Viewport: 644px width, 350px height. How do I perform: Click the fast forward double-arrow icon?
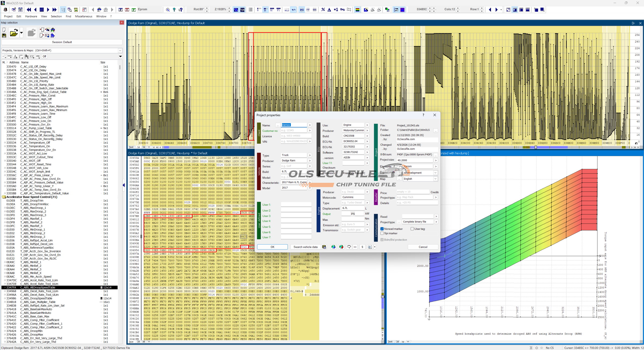point(55,10)
